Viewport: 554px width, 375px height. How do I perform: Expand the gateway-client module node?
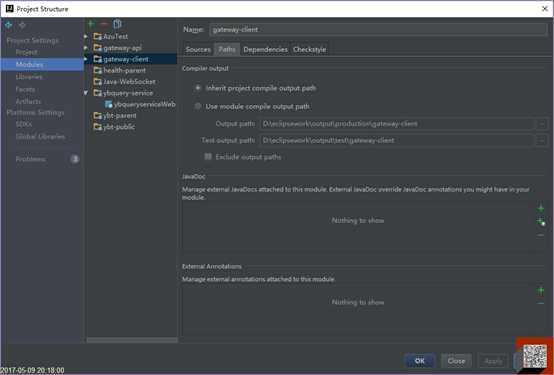[86, 59]
